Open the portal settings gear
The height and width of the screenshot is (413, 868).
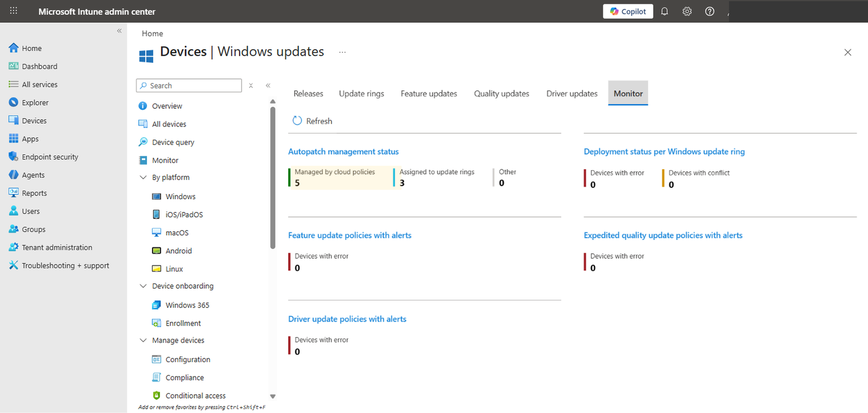[x=687, y=11]
